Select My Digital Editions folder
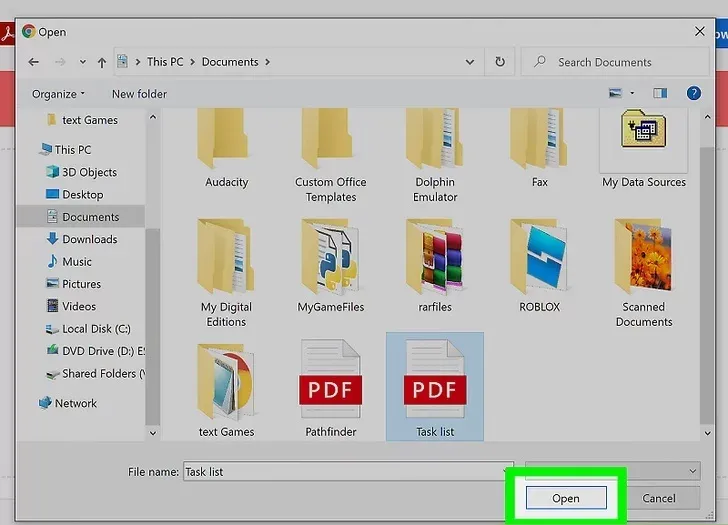728x525 pixels. point(226,273)
